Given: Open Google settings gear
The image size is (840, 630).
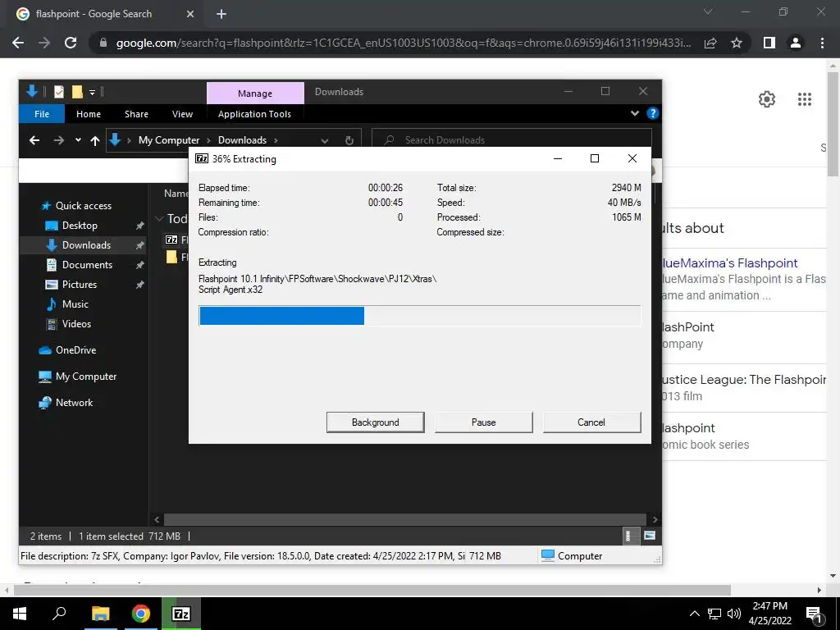Looking at the screenshot, I should [x=767, y=99].
